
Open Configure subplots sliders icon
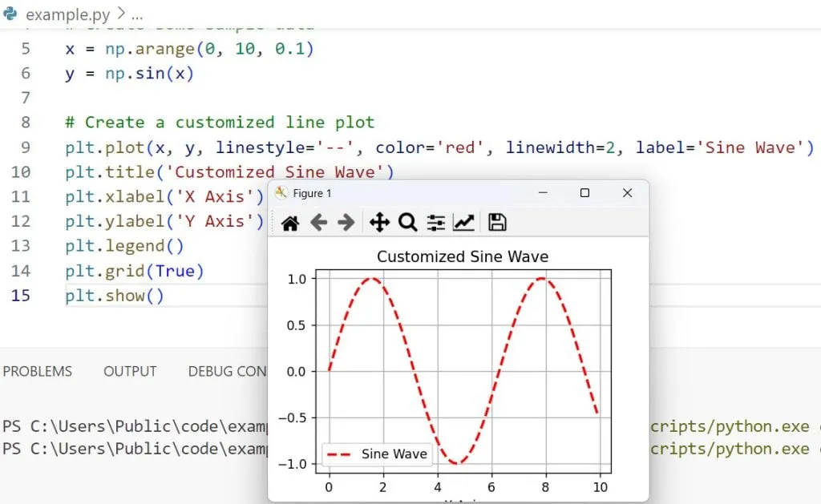click(x=435, y=223)
